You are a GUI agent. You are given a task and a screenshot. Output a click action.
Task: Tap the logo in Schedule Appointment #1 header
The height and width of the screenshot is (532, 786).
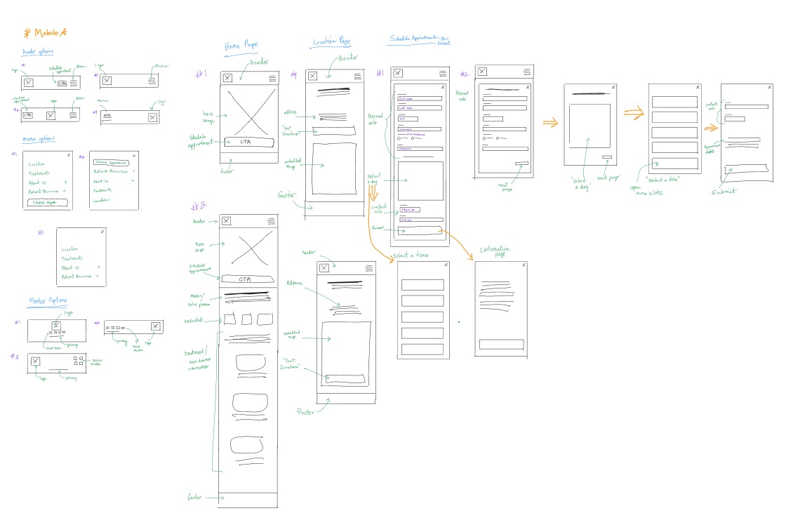point(398,73)
